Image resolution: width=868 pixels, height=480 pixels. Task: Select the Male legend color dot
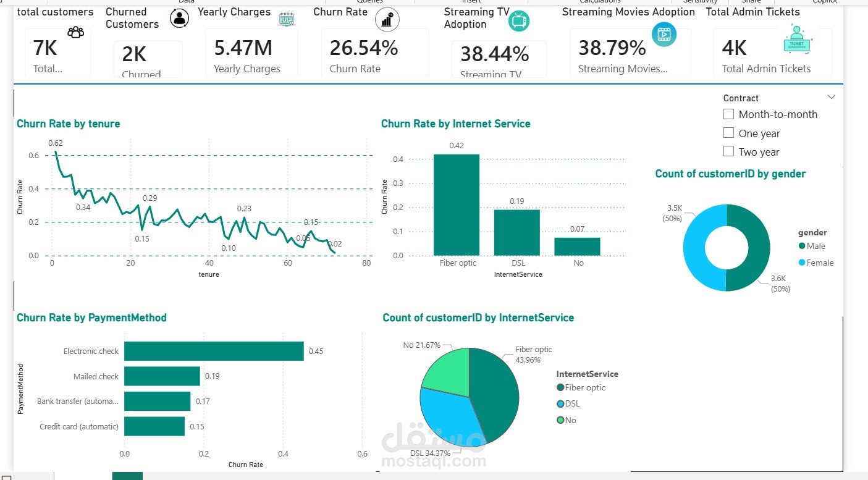click(802, 246)
